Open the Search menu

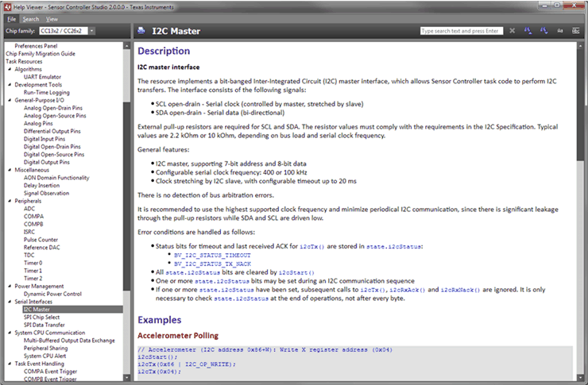pyautogui.click(x=31, y=19)
